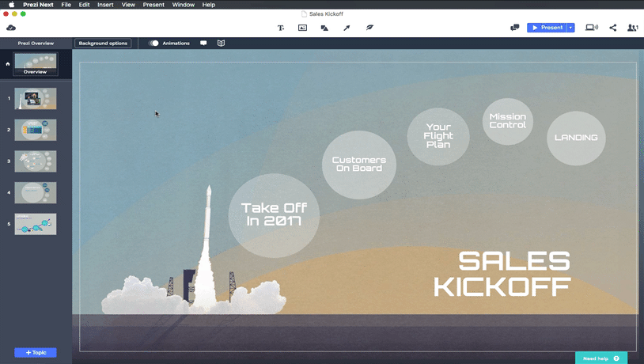644x364 pixels.
Task: Click the cloud sync icon
Action: 11,28
